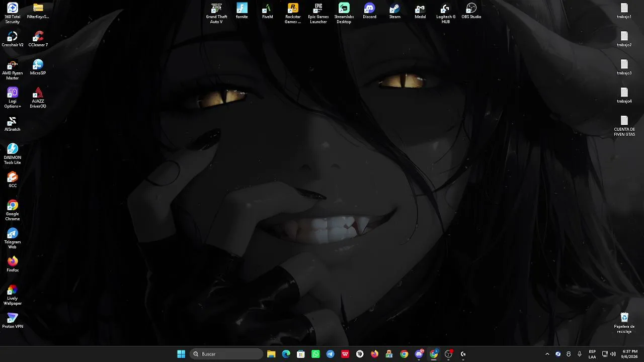Select the AISnatch desktop icon

pyautogui.click(x=13, y=123)
